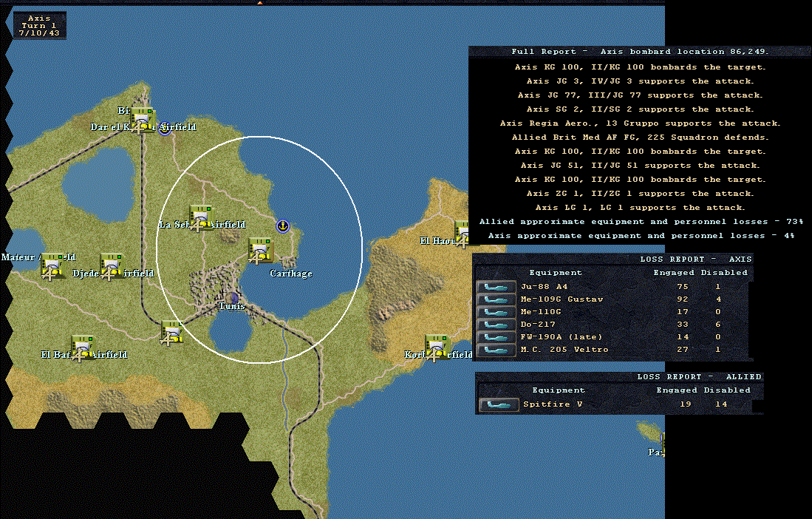Click the Axis Turn 1 date box
This screenshot has height=519, width=812.
[x=39, y=25]
